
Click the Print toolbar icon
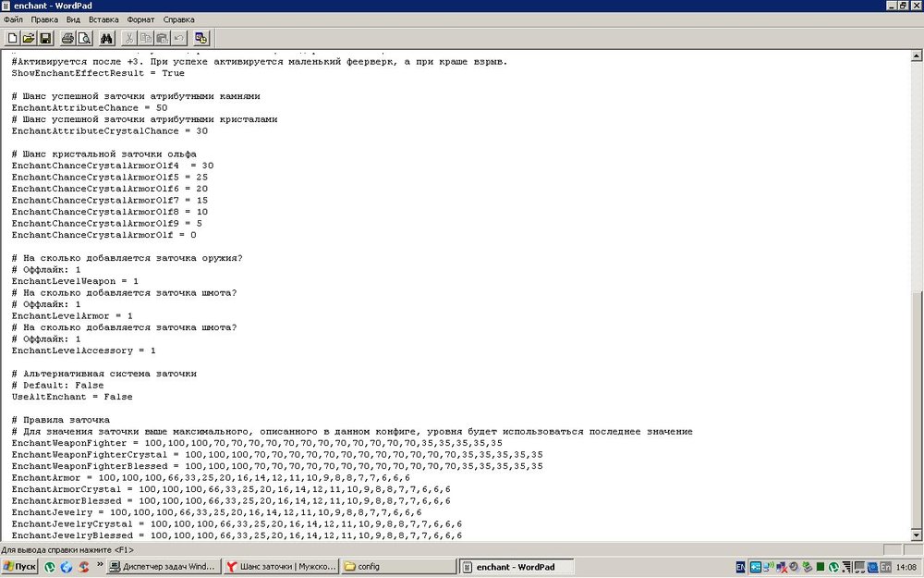(67, 38)
